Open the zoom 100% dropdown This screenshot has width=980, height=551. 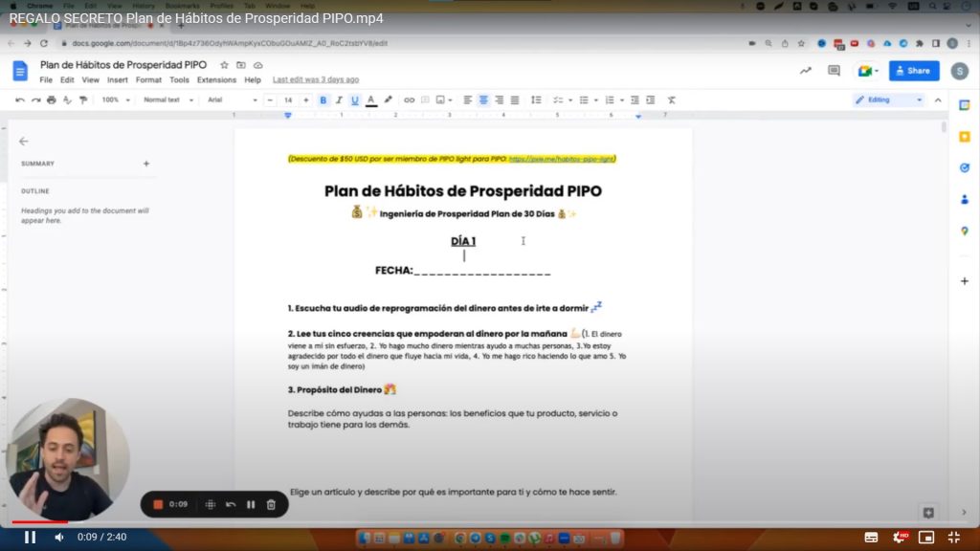[116, 99]
